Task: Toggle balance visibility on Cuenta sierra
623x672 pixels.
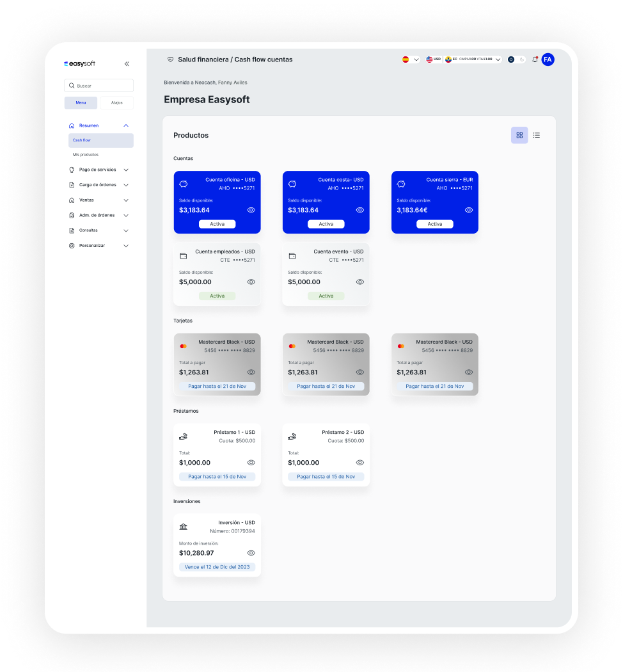Action: coord(469,210)
